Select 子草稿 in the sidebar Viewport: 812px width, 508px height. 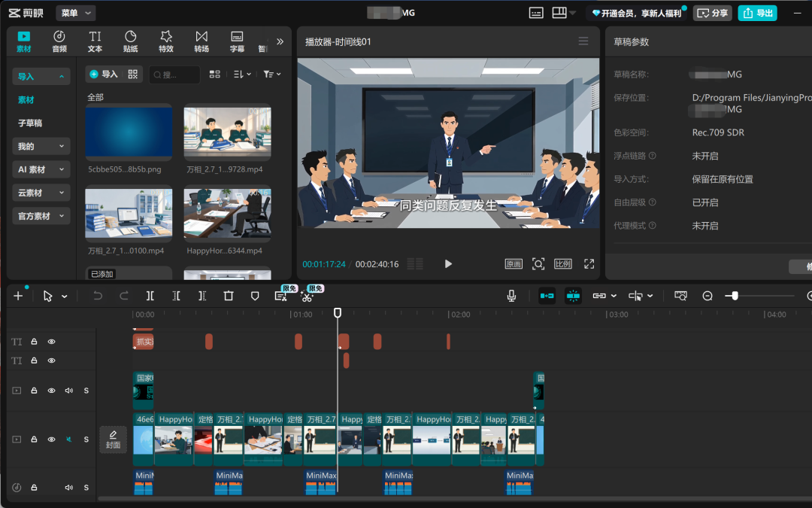pos(30,123)
